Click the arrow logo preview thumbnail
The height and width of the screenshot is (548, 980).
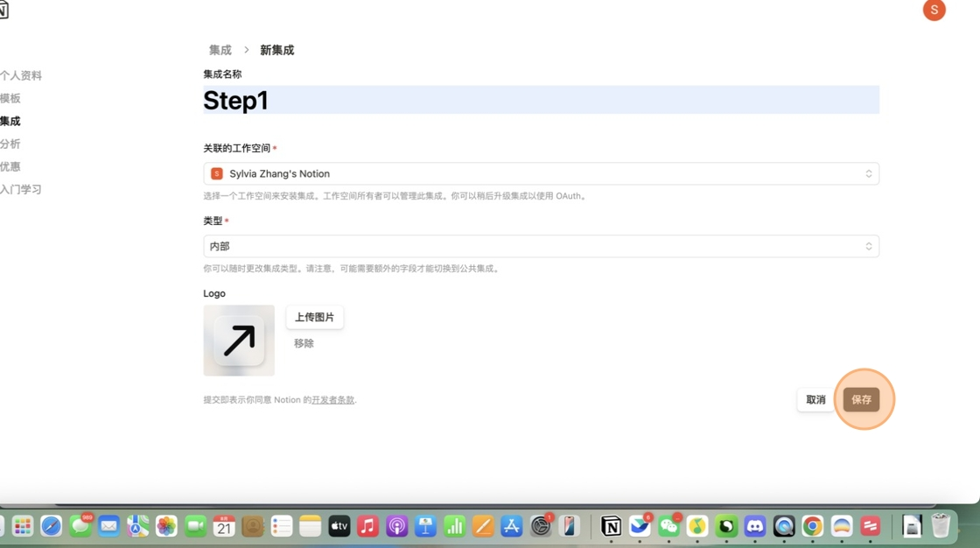pos(239,341)
